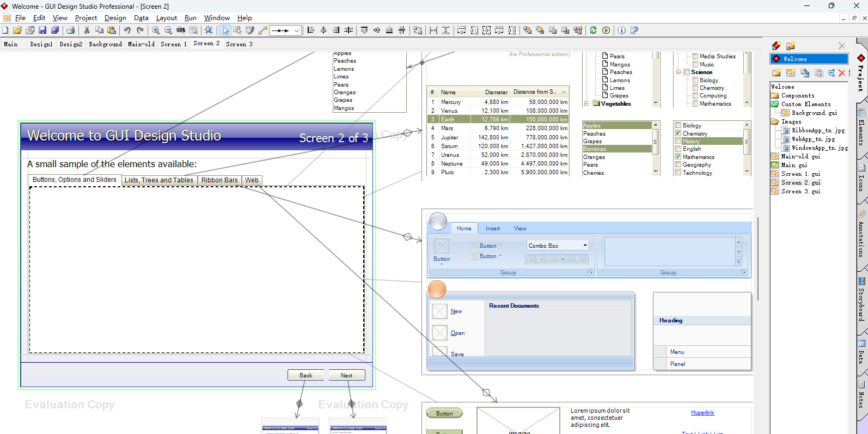868x434 pixels.
Task: Click the green Run play icon
Action: 606,30
